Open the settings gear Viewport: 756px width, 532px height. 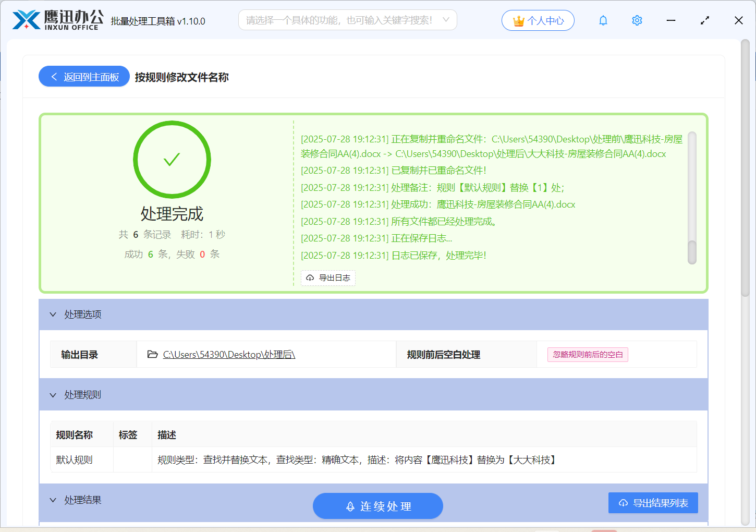pos(637,20)
